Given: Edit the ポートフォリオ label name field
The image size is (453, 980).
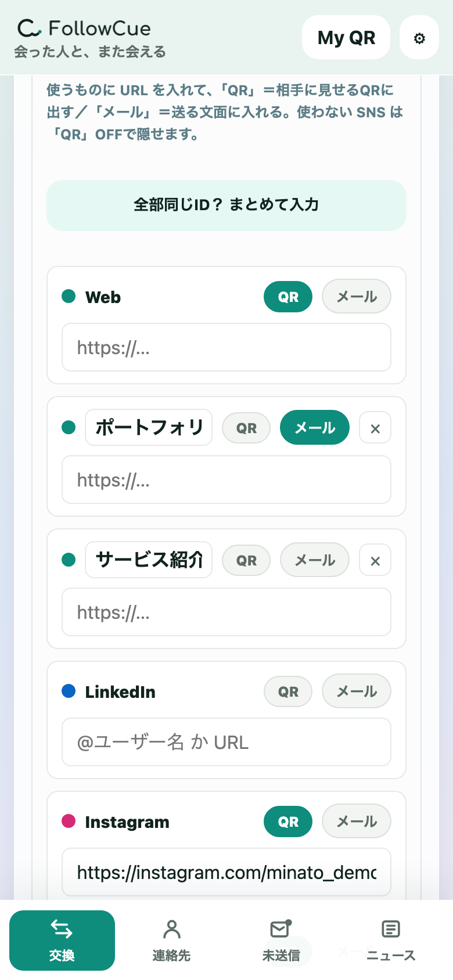Looking at the screenshot, I should point(149,428).
